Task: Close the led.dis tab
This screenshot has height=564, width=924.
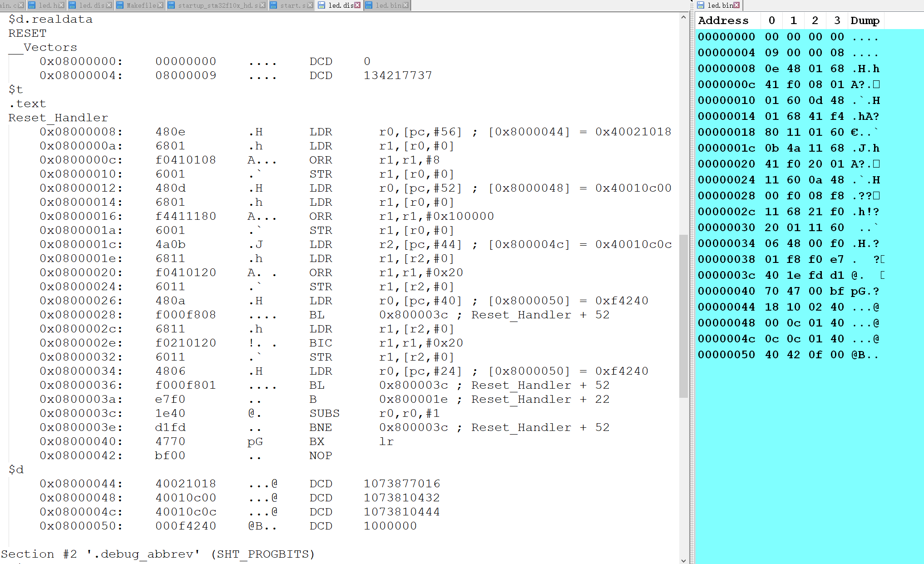Action: click(x=357, y=5)
